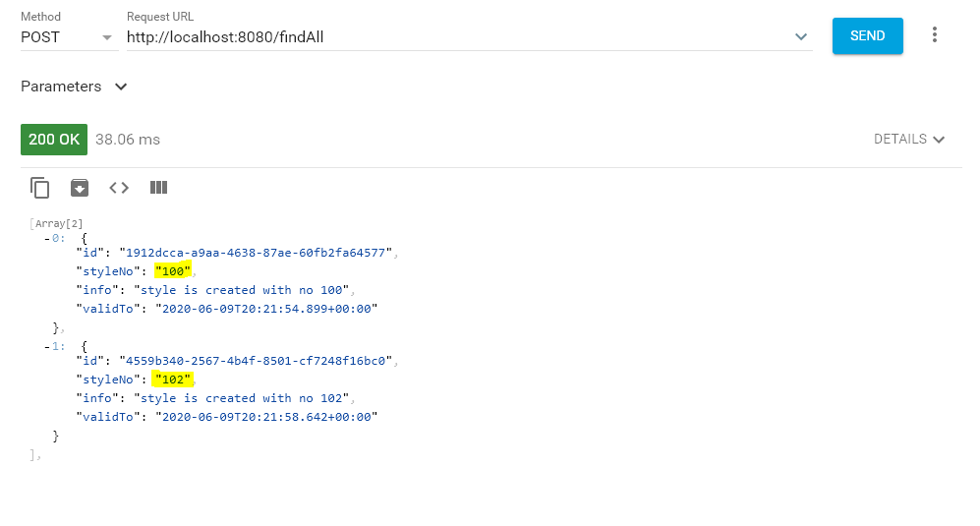This screenshot has width=980, height=526.
Task: Click the highlighted styleNo value "102"
Action: click(172, 380)
